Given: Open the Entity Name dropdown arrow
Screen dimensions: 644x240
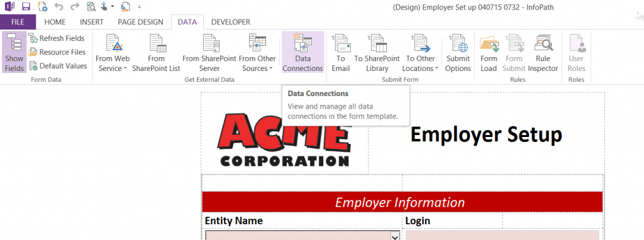Looking at the screenshot, I should tap(395, 236).
